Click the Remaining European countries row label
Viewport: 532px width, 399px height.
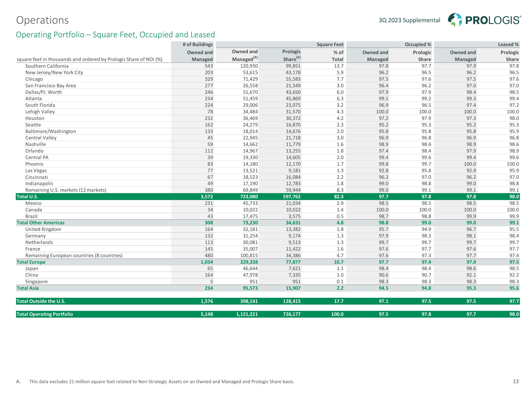[x=74, y=256]
